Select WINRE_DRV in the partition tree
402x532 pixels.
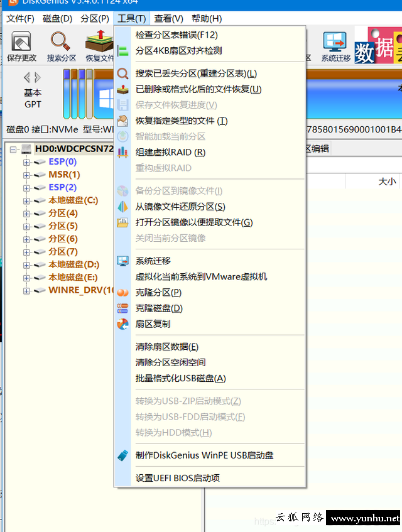pyautogui.click(x=81, y=290)
